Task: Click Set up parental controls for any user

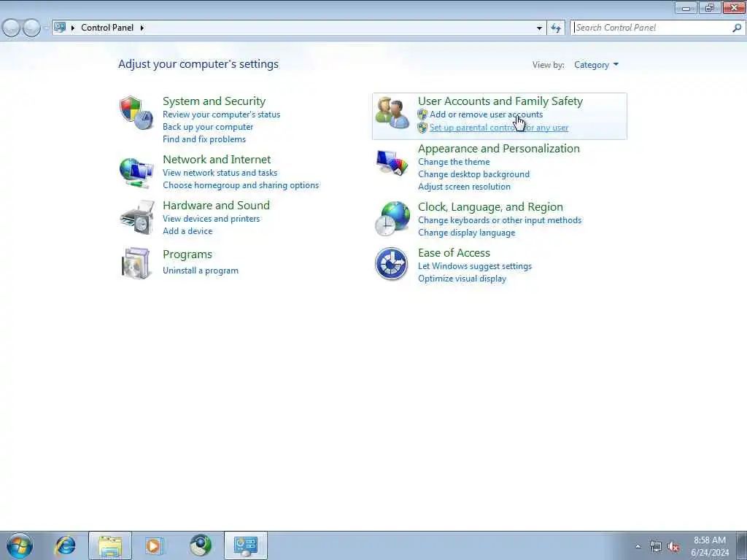Action: [499, 128]
